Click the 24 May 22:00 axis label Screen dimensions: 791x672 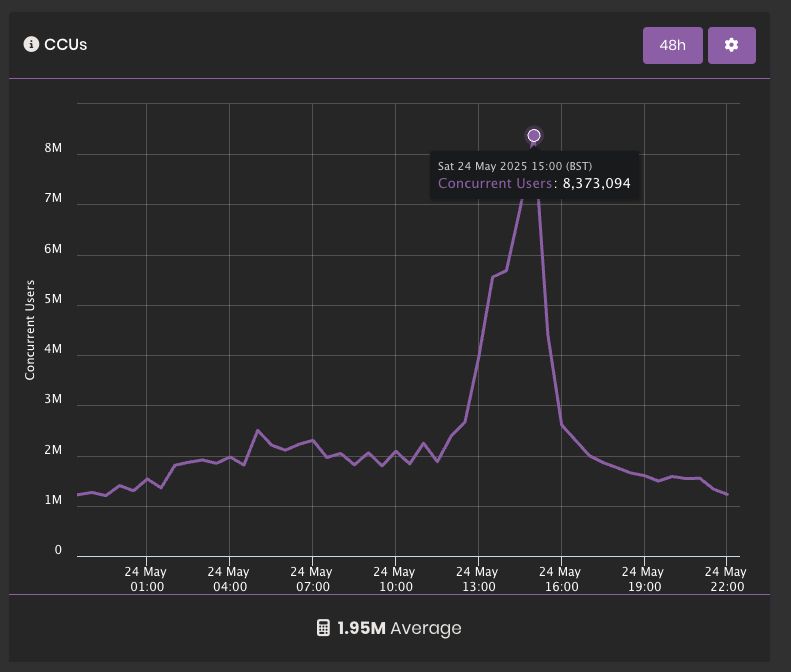(726, 579)
